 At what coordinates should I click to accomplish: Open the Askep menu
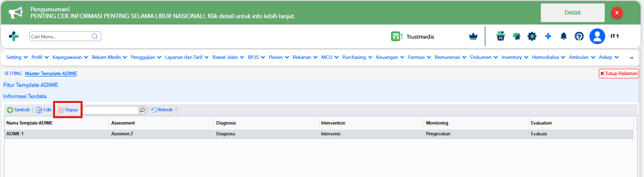609,57
